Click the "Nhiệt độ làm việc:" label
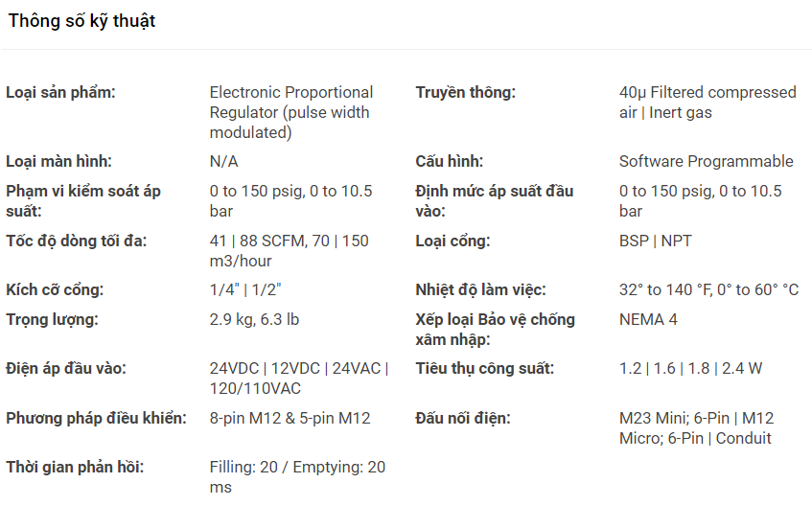812x529 pixels. tap(480, 289)
